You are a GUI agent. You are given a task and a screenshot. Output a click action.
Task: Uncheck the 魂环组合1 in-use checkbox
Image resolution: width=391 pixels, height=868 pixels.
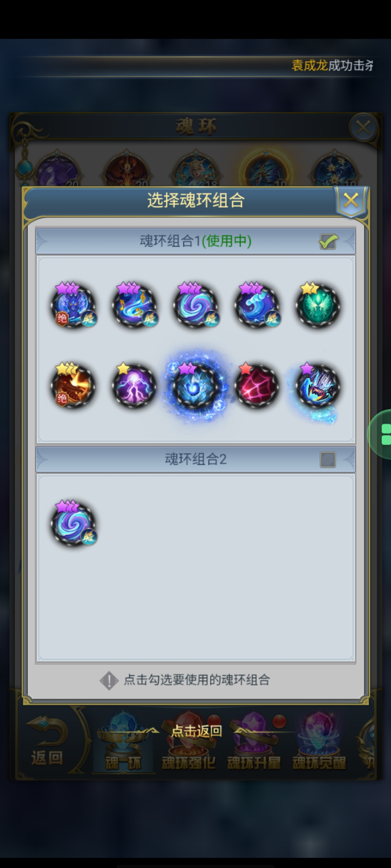[328, 241]
